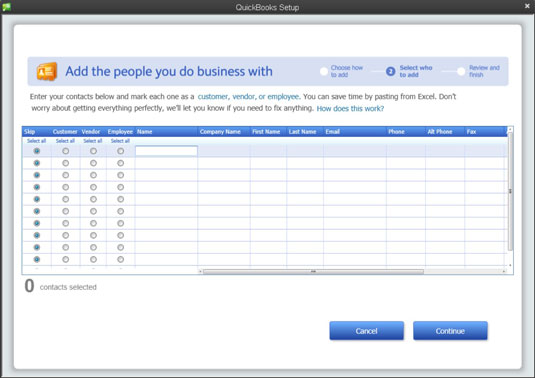Image resolution: width=535 pixels, height=378 pixels.
Task: Mark fourth row as Customer
Action: (x=66, y=187)
